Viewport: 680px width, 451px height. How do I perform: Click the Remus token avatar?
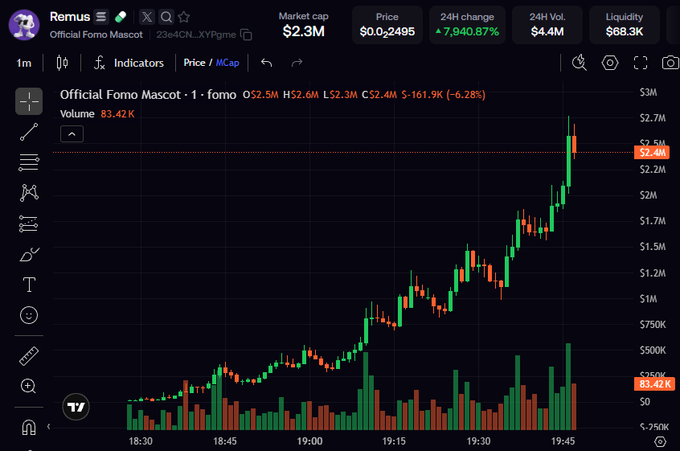[x=24, y=25]
